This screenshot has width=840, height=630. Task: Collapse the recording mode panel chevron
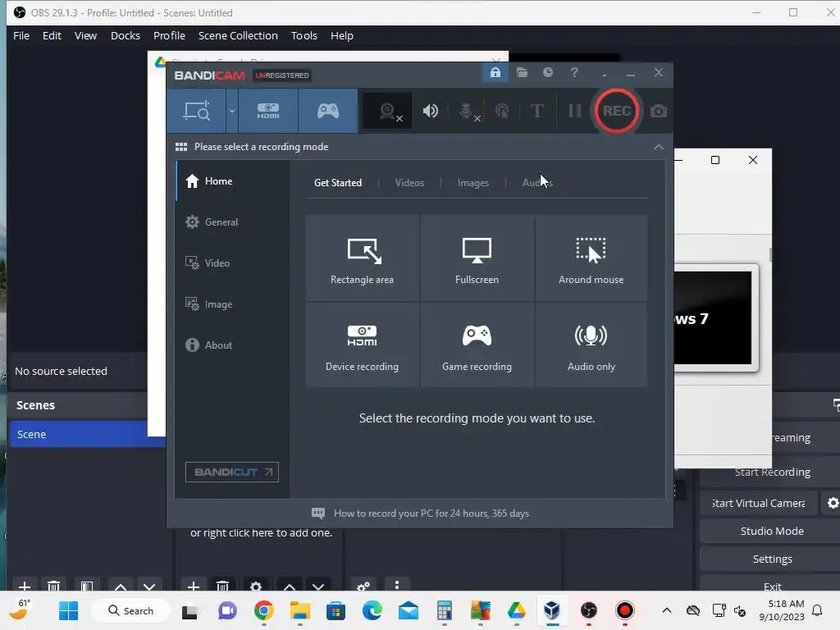pyautogui.click(x=659, y=147)
